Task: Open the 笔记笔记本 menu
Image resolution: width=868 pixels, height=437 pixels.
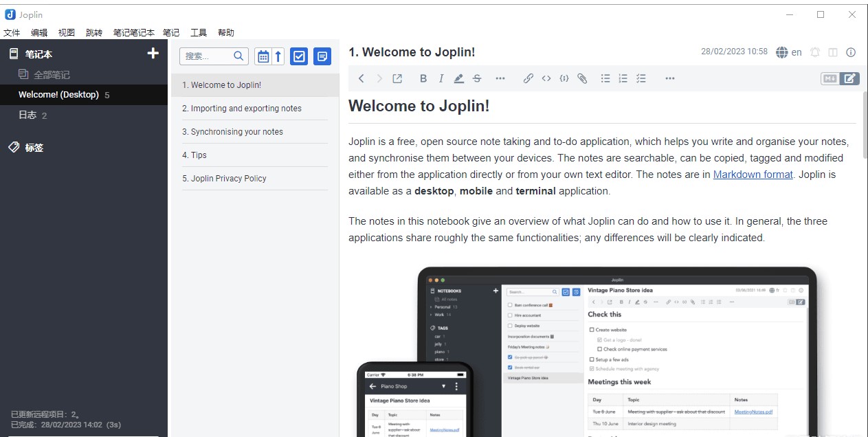Action: 134,32
